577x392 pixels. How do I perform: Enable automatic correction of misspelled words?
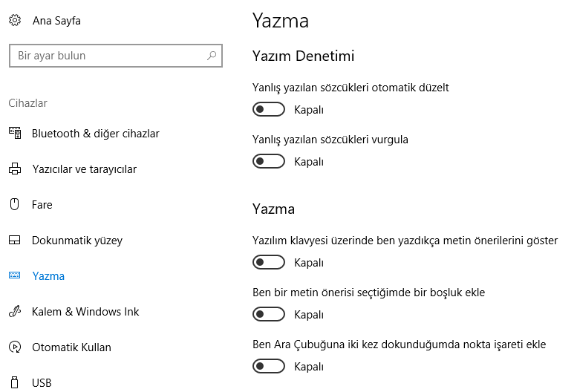coord(269,109)
